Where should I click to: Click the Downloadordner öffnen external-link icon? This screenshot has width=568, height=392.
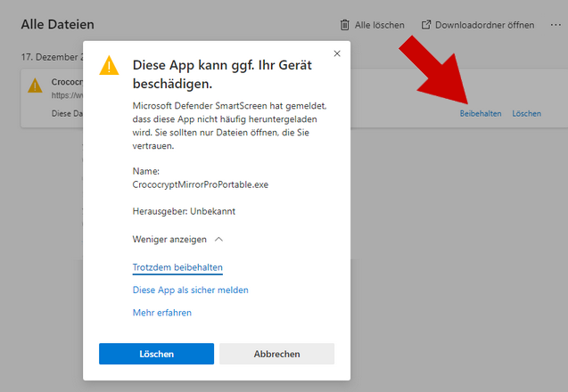point(426,25)
